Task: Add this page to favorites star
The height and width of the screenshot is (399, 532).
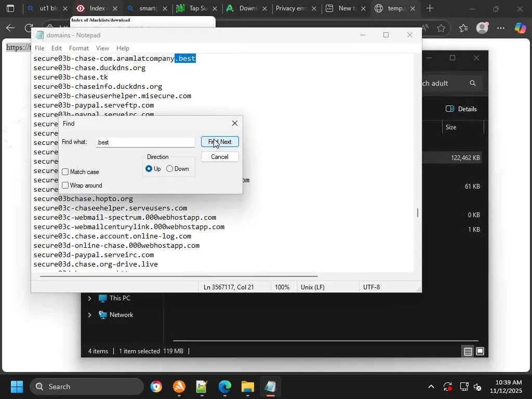Action: [x=441, y=28]
